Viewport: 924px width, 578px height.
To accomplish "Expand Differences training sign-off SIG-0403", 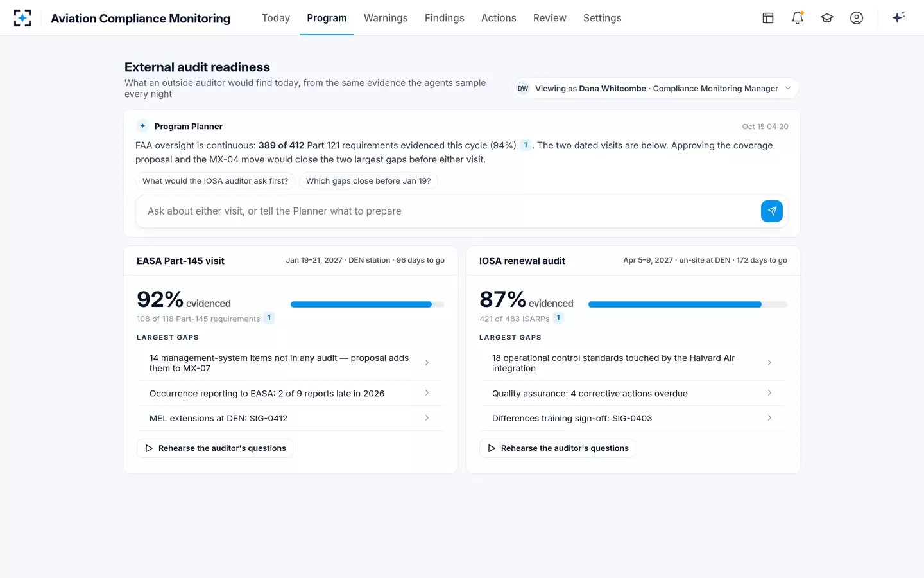I will tap(633, 418).
